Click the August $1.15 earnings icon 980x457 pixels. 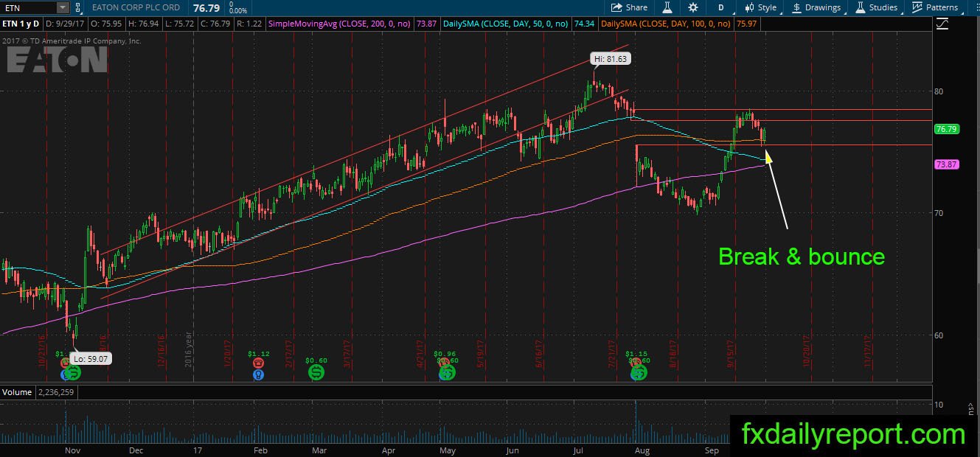(636, 362)
